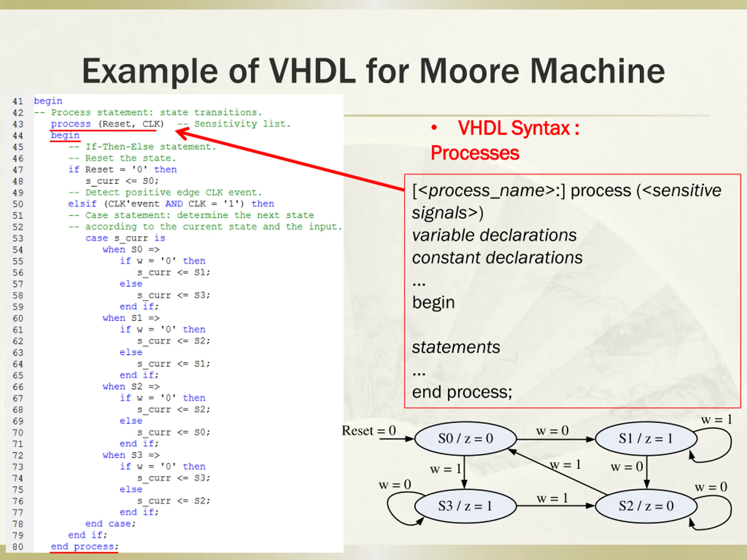Click the '-- Sensitivity list.' comment
The width and height of the screenshot is (747, 560).
234,124
